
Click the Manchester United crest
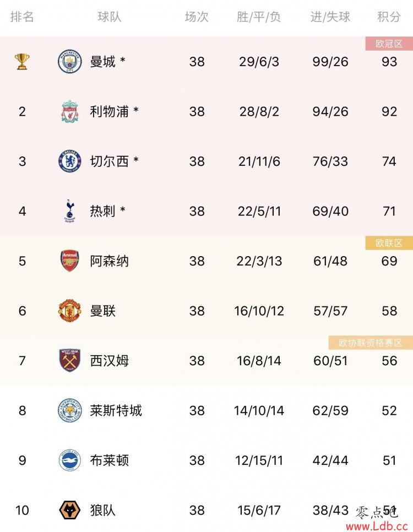coord(70,311)
